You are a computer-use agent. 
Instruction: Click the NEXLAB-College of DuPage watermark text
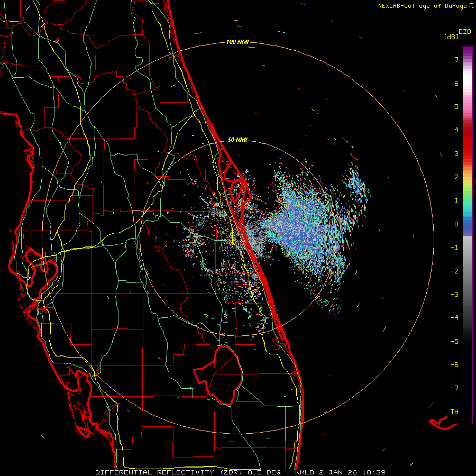(423, 6)
